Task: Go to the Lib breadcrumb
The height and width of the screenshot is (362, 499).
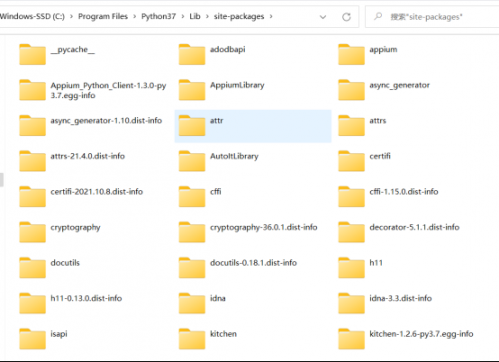Action: click(195, 16)
